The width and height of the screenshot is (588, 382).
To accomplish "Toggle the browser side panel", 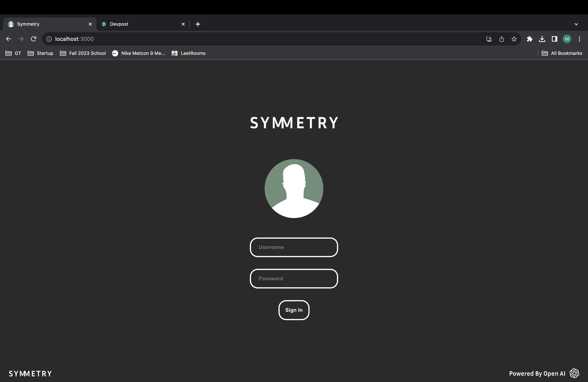I will (x=554, y=39).
